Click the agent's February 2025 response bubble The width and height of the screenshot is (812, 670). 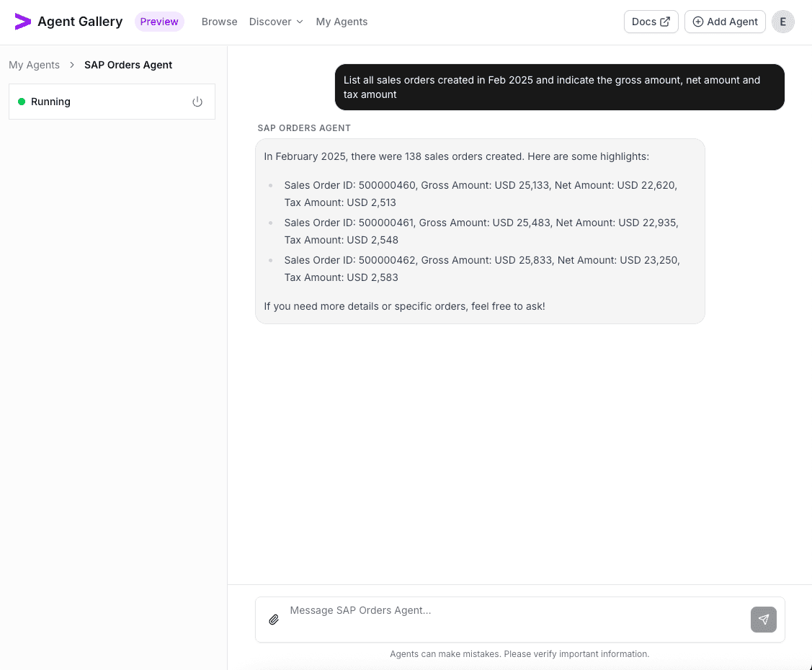(480, 231)
